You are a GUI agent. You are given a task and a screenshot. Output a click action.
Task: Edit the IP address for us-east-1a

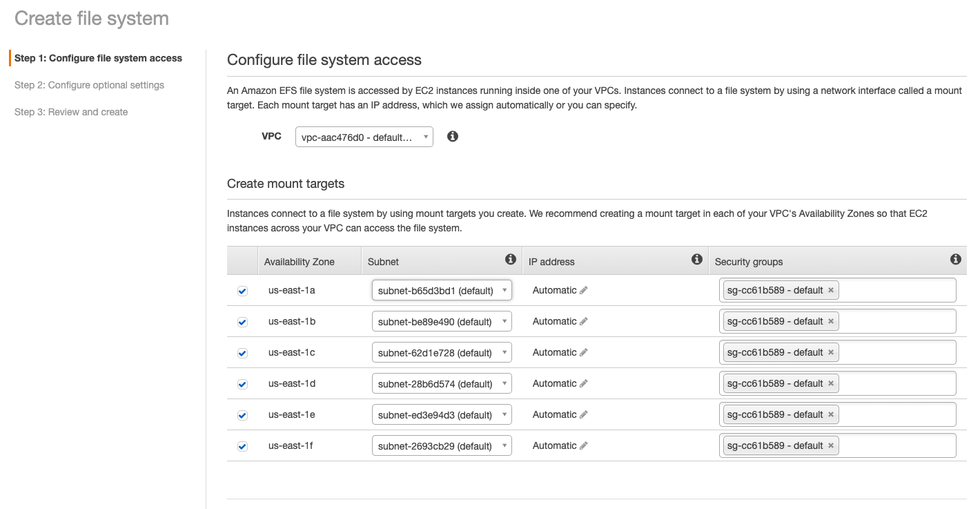click(584, 291)
